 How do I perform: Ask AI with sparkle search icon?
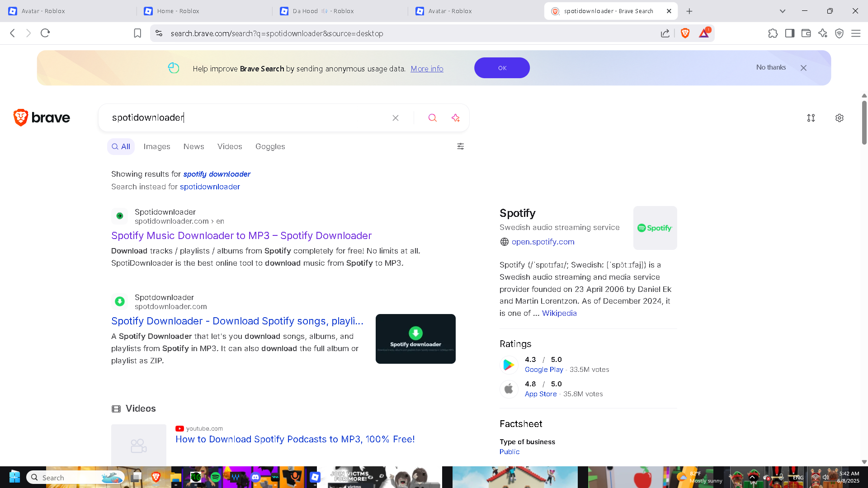[x=456, y=118]
